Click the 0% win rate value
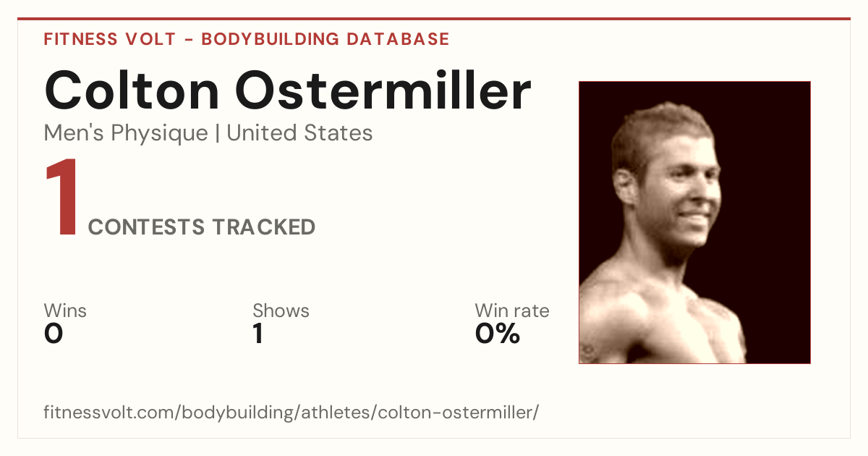This screenshot has width=868, height=456. [498, 334]
